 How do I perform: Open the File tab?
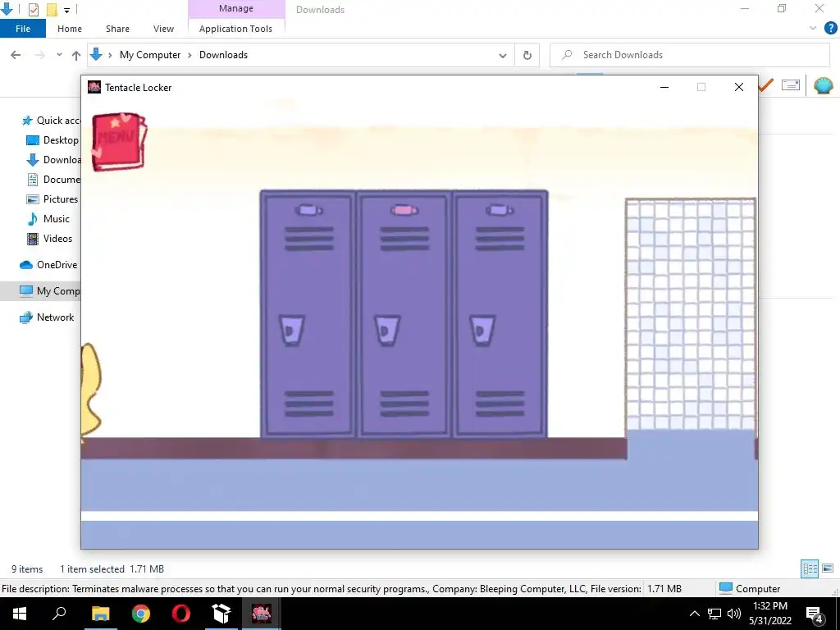click(23, 29)
